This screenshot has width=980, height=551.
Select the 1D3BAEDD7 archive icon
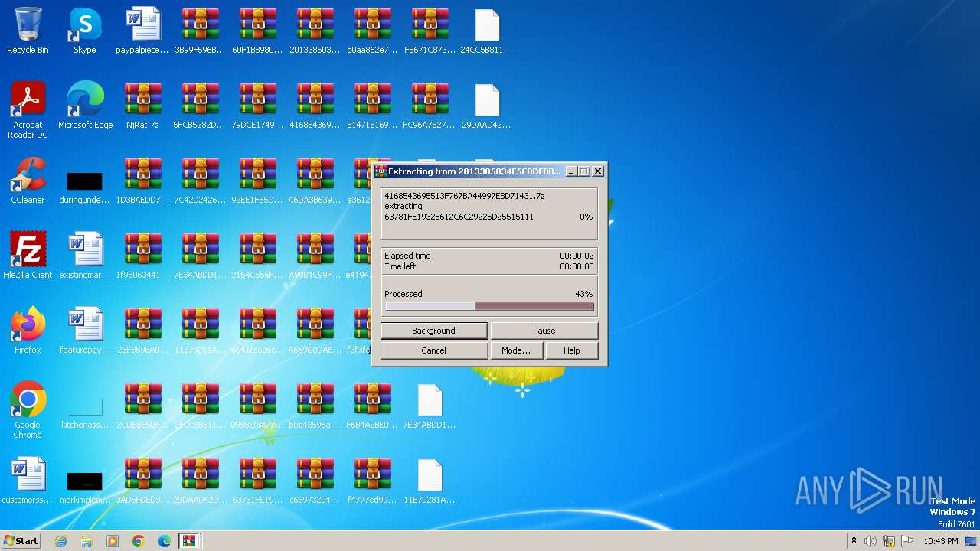142,181
